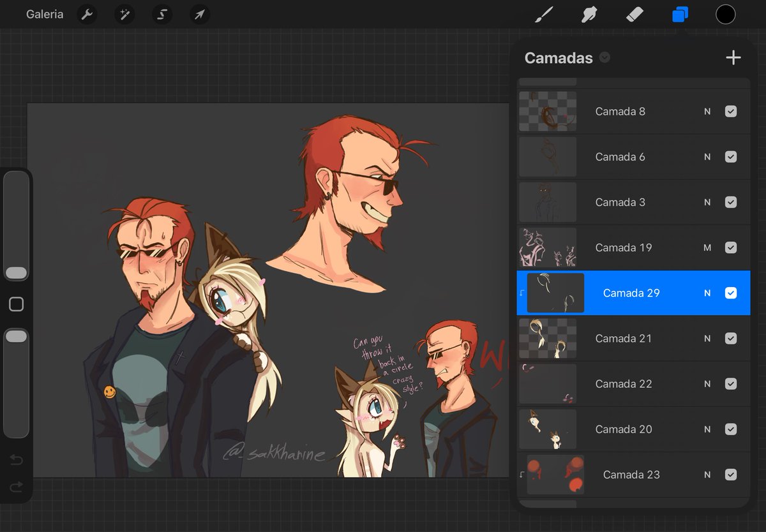This screenshot has width=766, height=532.
Task: Click the brush size slider handle
Action: coord(16,273)
